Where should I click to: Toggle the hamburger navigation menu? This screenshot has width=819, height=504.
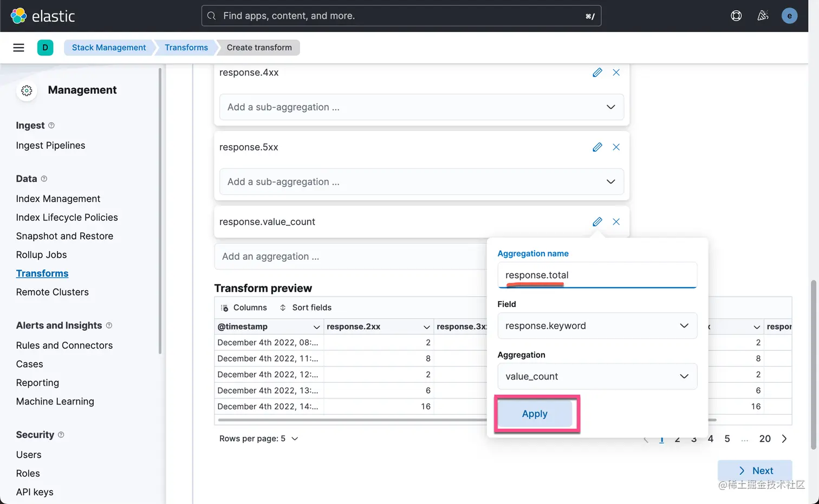click(18, 48)
